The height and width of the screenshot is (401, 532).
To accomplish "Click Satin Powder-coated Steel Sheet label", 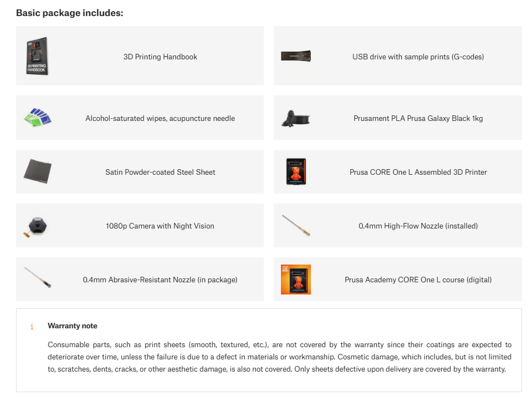I will click(x=160, y=172).
